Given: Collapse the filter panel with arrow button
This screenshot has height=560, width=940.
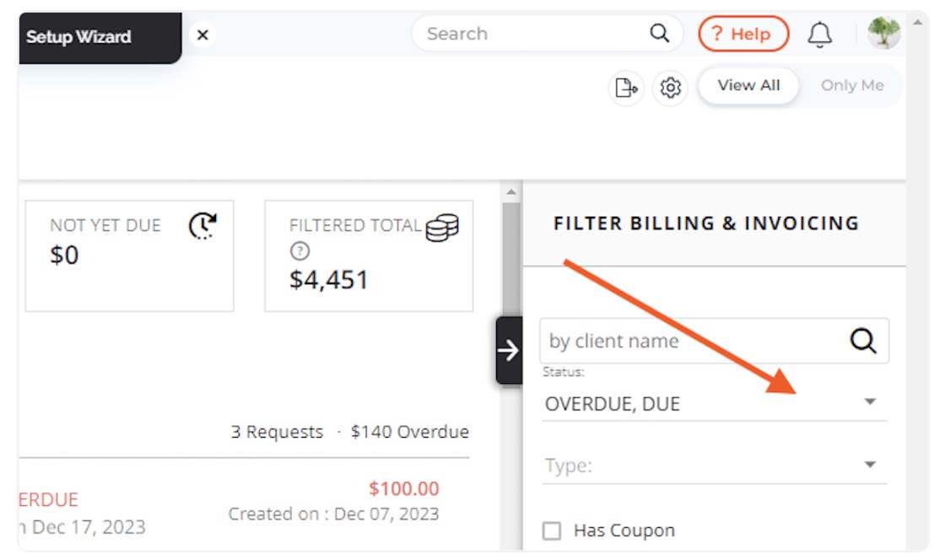Looking at the screenshot, I should click(508, 350).
